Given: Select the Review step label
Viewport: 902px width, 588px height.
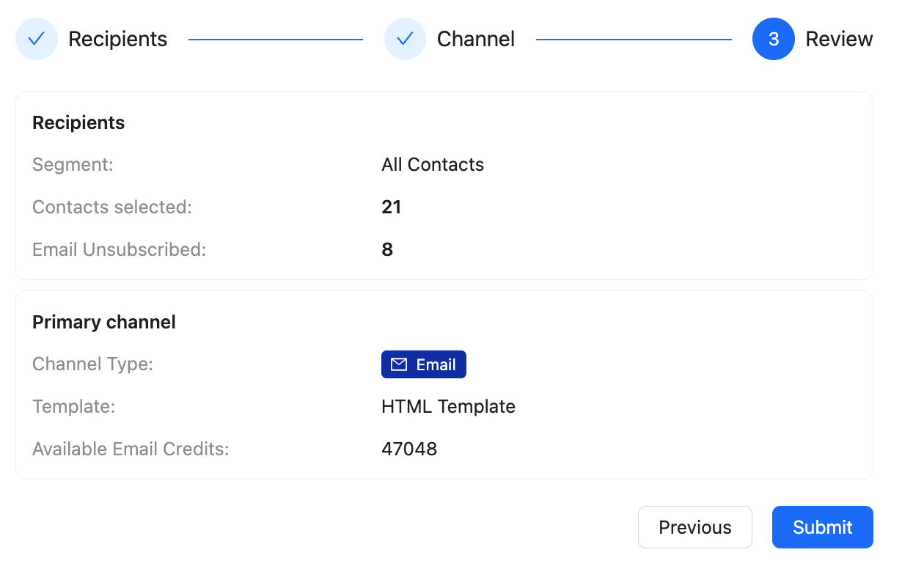Looking at the screenshot, I should [x=839, y=39].
